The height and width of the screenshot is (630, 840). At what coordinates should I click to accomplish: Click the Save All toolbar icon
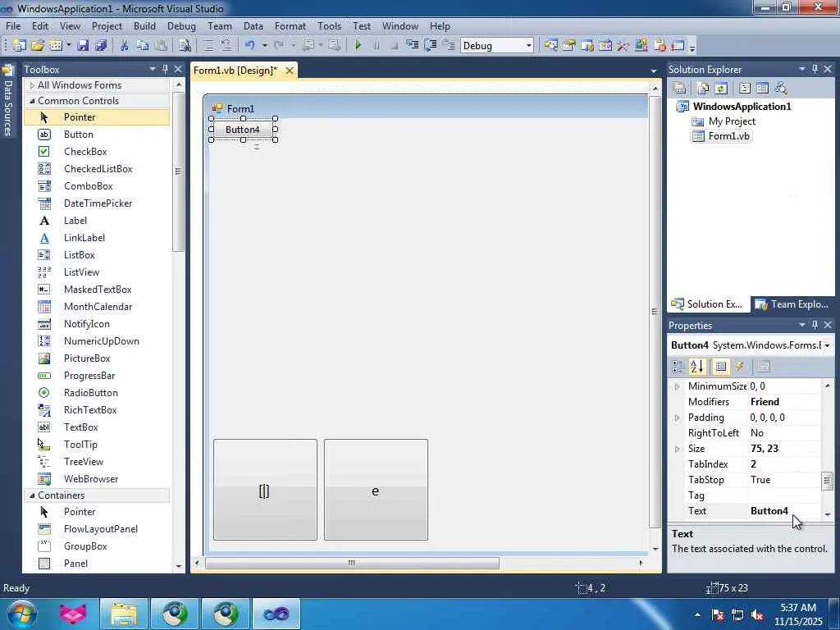101,46
